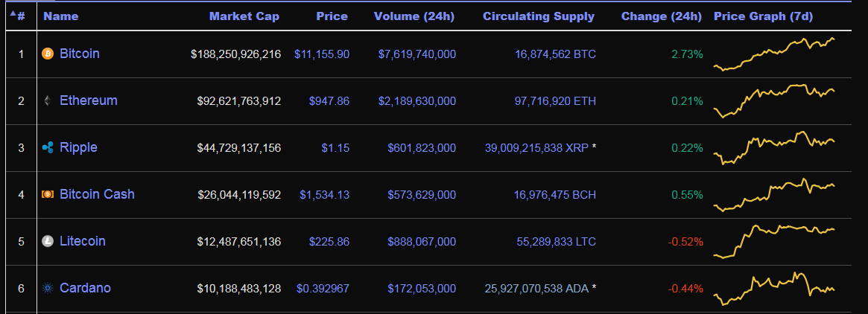Sort by the Name column header
Image resolution: width=868 pixels, height=314 pixels.
click(x=61, y=16)
